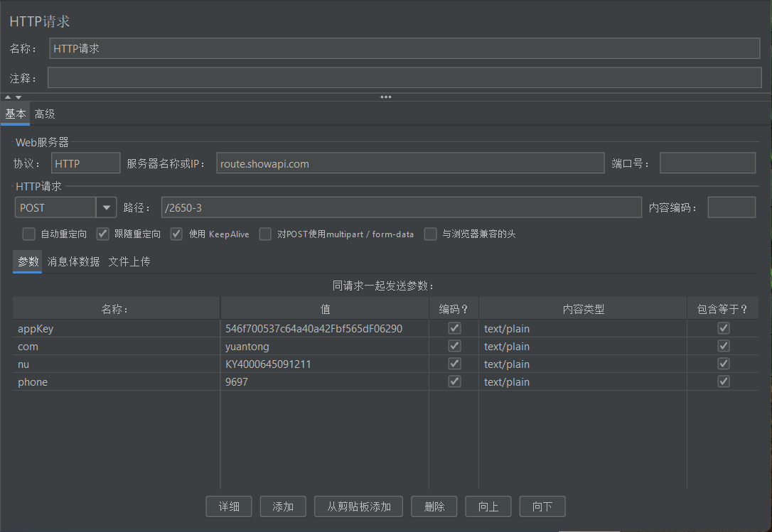
Task: Click the 包含等于？ column header
Action: pos(723,308)
